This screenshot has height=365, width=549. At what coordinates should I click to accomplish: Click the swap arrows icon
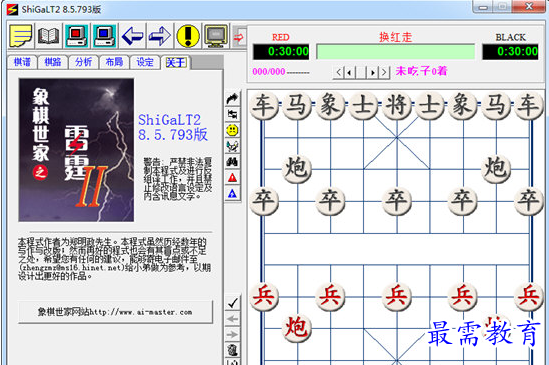coord(232,114)
